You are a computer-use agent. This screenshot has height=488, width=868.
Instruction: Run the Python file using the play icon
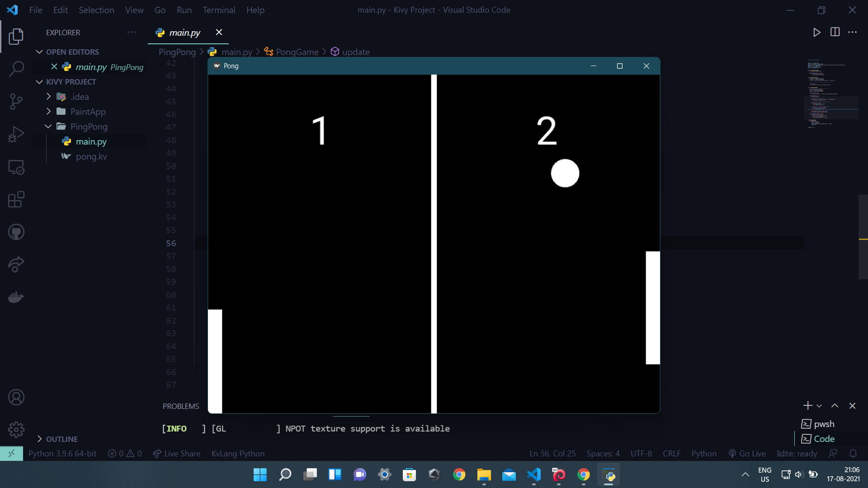tap(816, 32)
